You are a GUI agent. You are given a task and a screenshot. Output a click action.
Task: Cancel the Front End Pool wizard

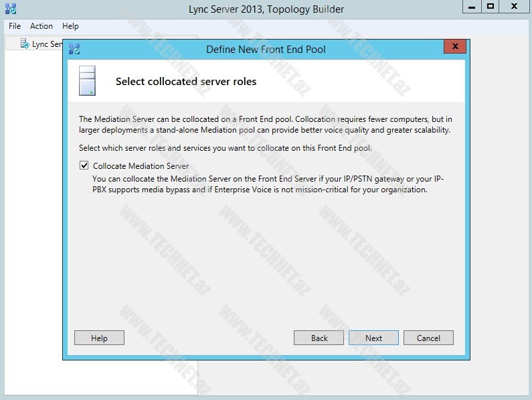[428, 338]
